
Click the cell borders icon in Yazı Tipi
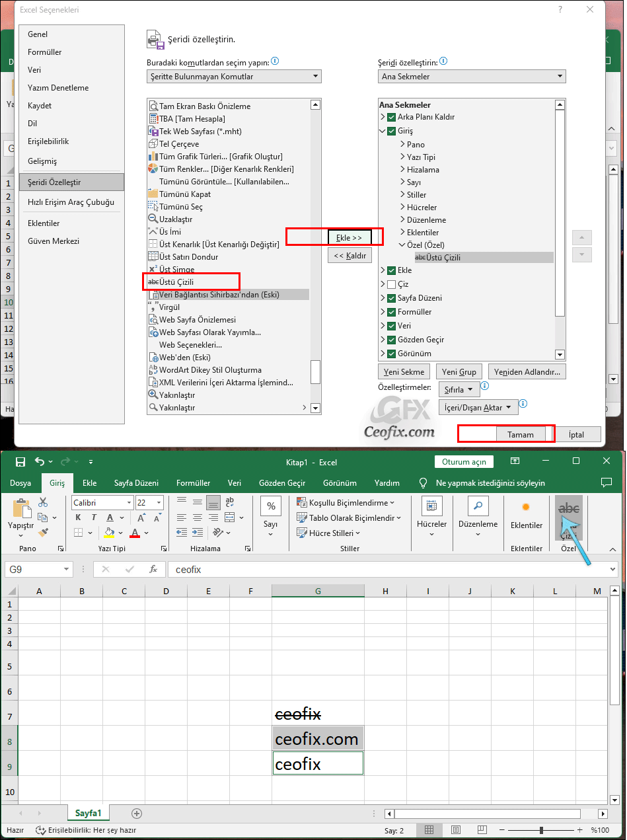coord(78,533)
